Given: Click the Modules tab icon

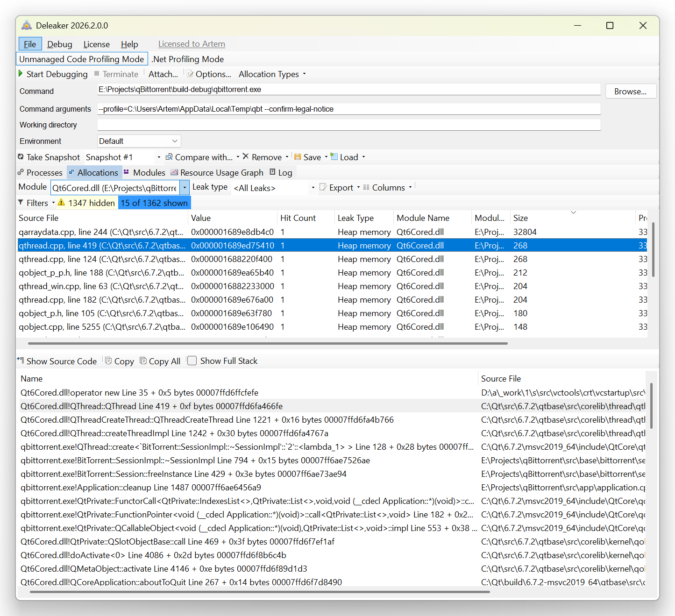Looking at the screenshot, I should click(x=126, y=172).
